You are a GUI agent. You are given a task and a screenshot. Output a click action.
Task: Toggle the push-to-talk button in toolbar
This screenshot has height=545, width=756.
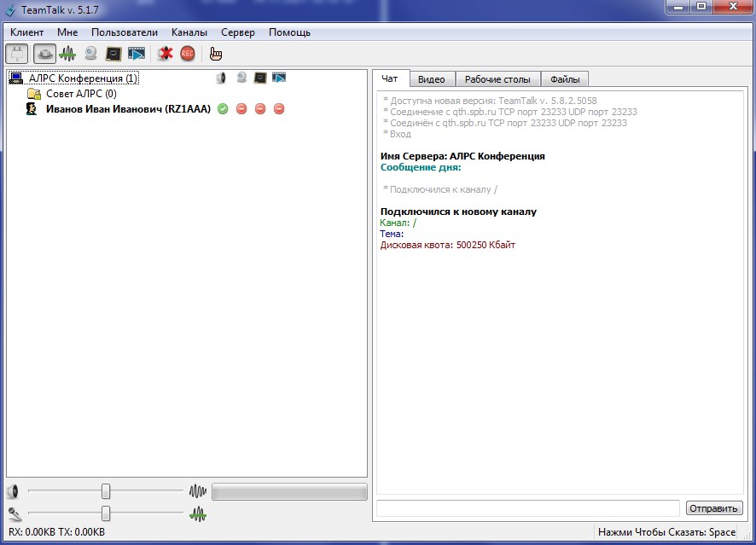(44, 54)
